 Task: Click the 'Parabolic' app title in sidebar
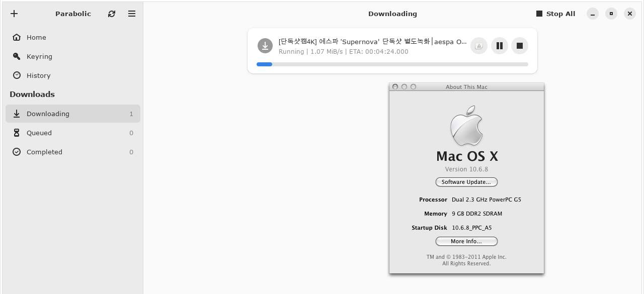pyautogui.click(x=73, y=14)
